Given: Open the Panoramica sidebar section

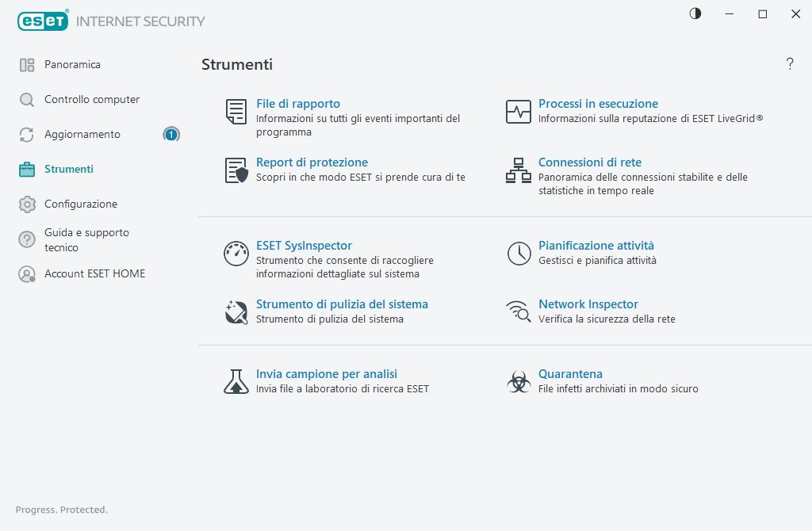Looking at the screenshot, I should (x=72, y=65).
